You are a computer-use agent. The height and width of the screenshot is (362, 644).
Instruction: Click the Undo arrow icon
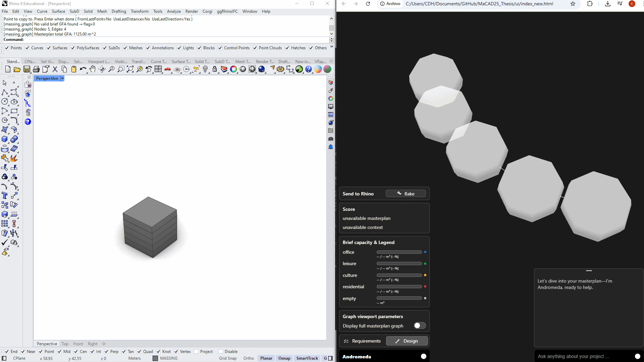(x=83, y=69)
